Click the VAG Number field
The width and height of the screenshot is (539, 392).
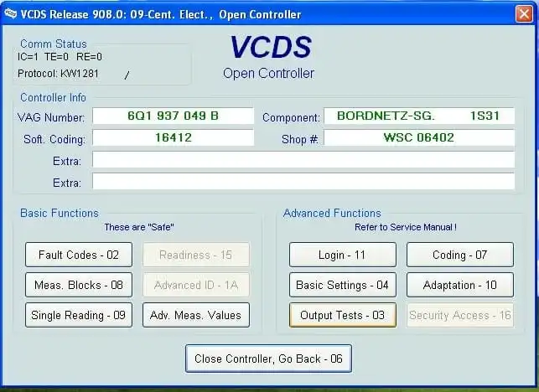click(x=173, y=116)
